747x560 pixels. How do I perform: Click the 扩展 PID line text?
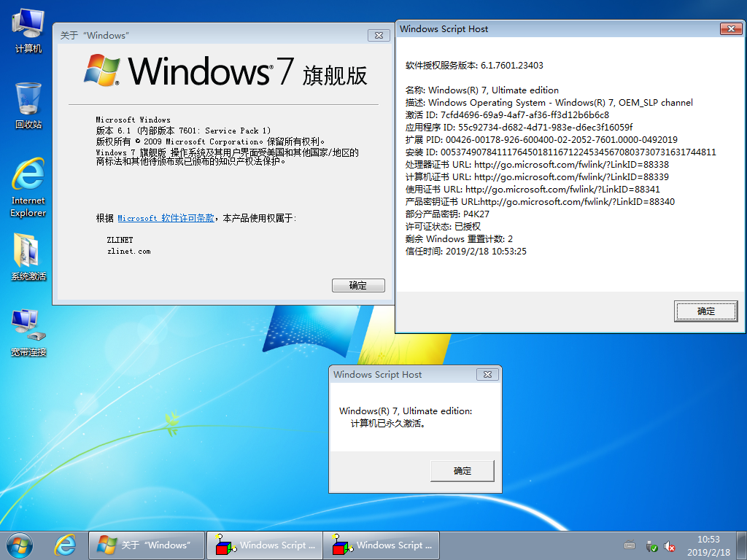tap(541, 139)
